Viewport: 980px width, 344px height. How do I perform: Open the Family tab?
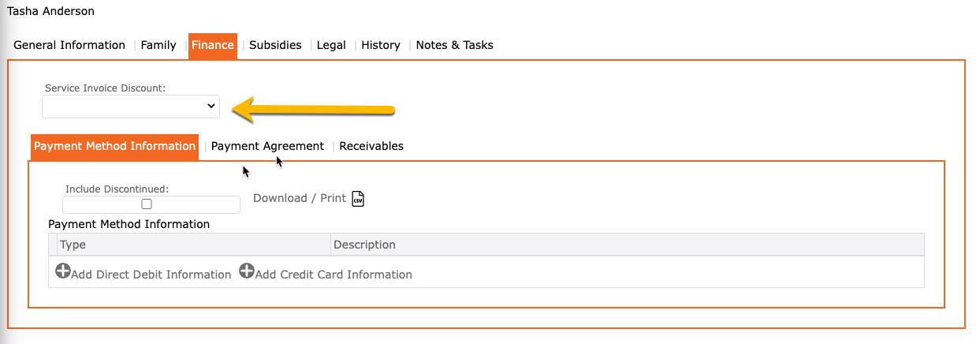pyautogui.click(x=158, y=45)
